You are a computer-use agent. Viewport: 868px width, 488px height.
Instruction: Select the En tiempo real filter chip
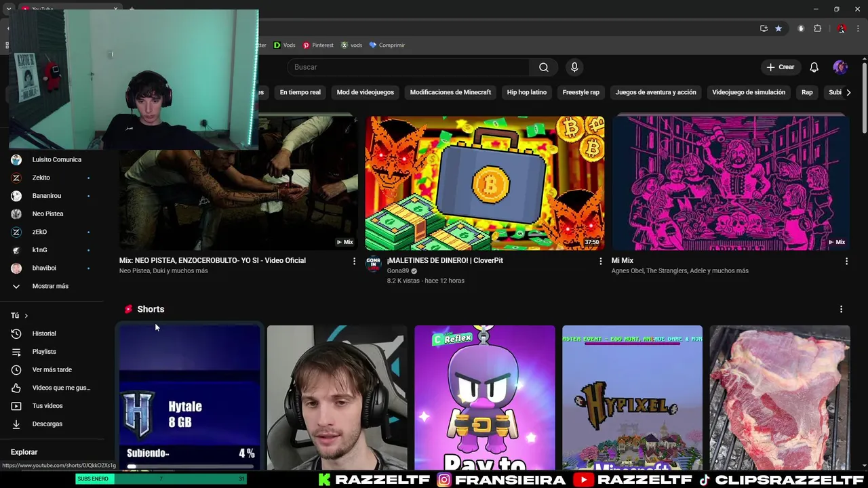click(300, 92)
